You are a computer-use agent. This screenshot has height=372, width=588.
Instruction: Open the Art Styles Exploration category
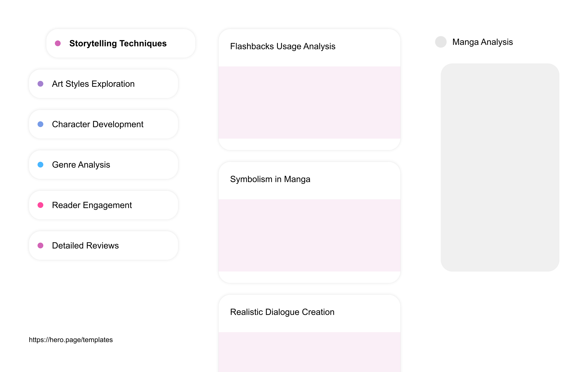click(x=103, y=84)
